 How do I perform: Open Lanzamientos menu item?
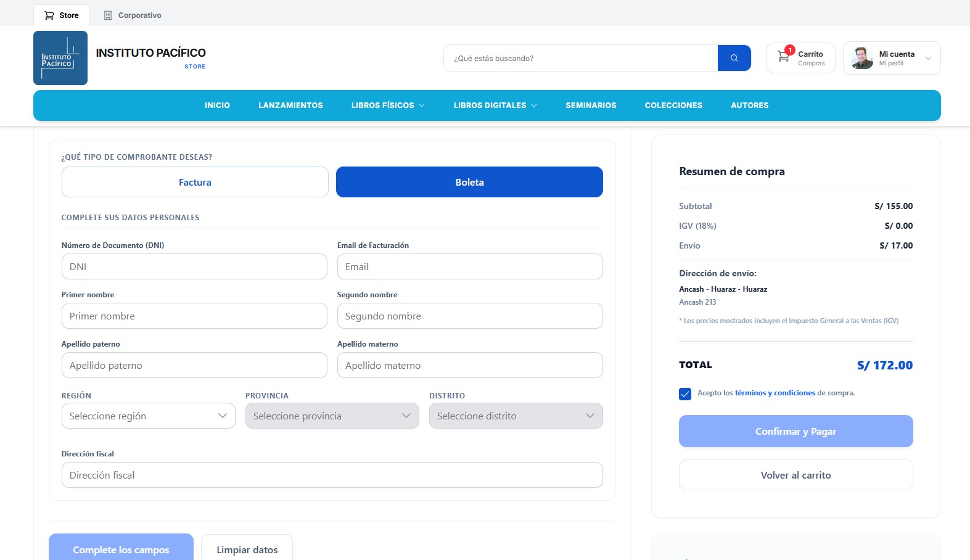290,105
